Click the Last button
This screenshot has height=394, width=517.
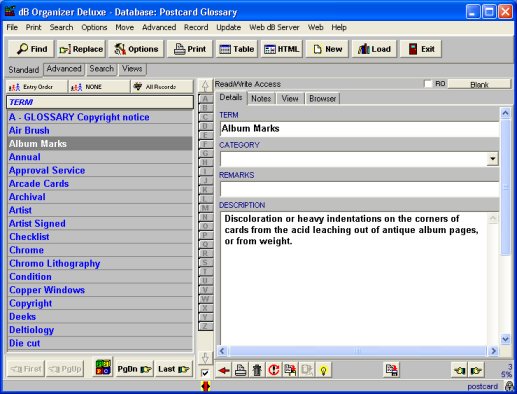click(174, 369)
